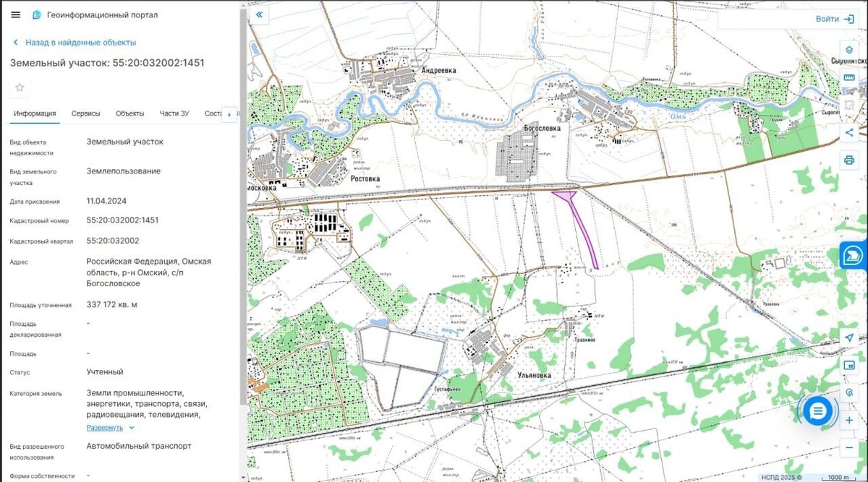Screen dimensions: 868x482
Task: Open the map layers tool
Action: click(x=849, y=50)
